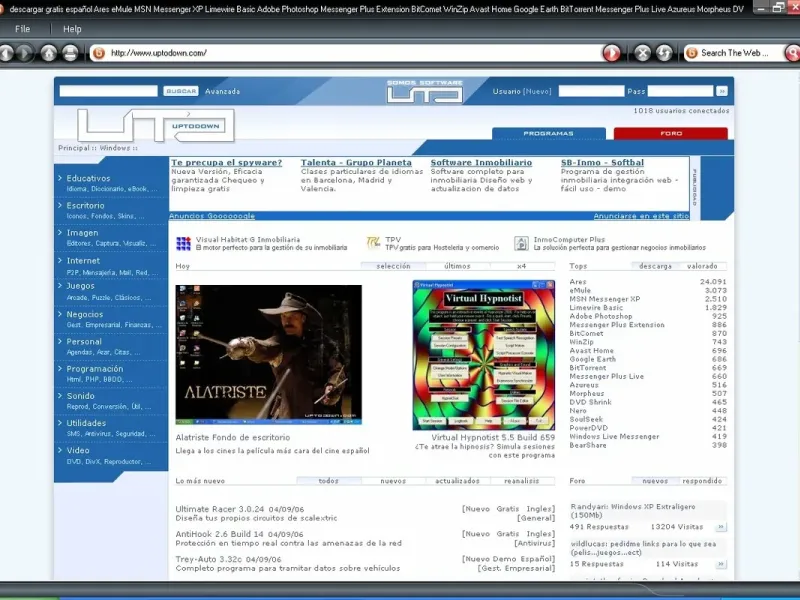Click 'Anunciarse en este sitio' link
Image resolution: width=800 pixels, height=600 pixels.
[641, 216]
